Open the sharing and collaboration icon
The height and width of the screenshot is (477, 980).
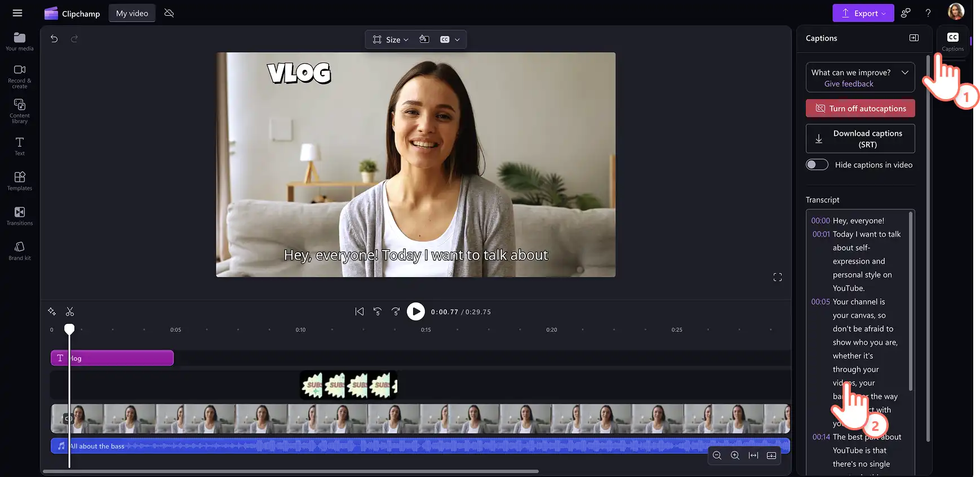coord(906,13)
